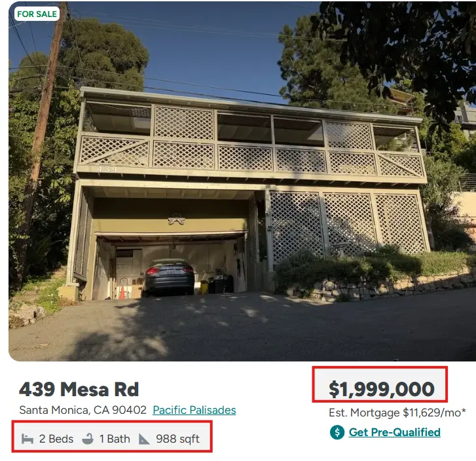Follow the Pacific Palisades neighborhood link

pyautogui.click(x=194, y=411)
